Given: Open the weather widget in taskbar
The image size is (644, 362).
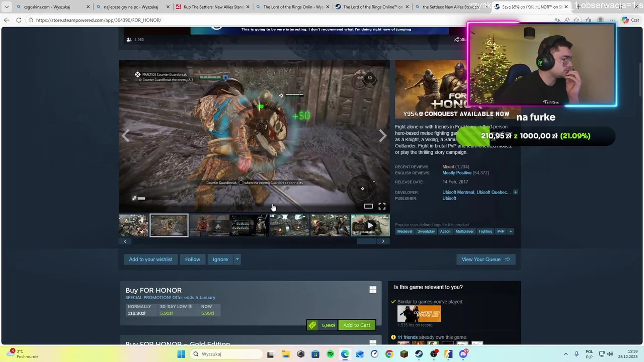Looking at the screenshot, I should (x=23, y=354).
